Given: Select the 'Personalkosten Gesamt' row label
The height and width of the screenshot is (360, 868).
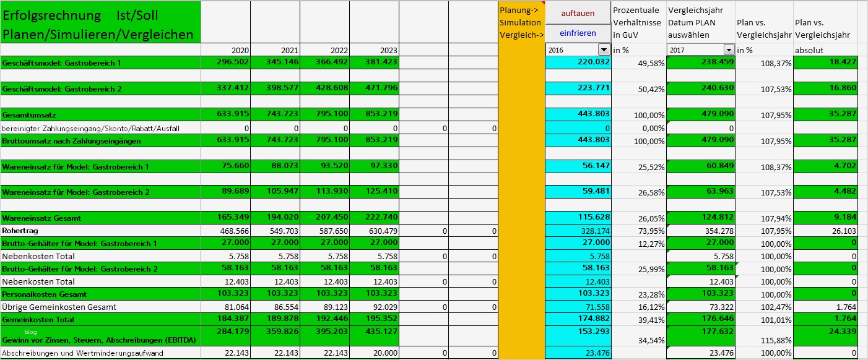Looking at the screenshot, I should tap(100, 294).
